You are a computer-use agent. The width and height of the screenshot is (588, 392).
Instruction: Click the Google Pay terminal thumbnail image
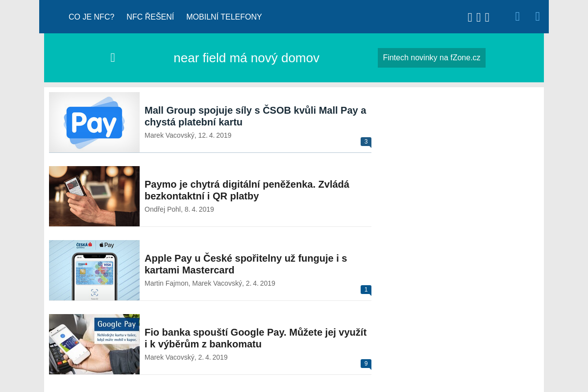point(94,344)
